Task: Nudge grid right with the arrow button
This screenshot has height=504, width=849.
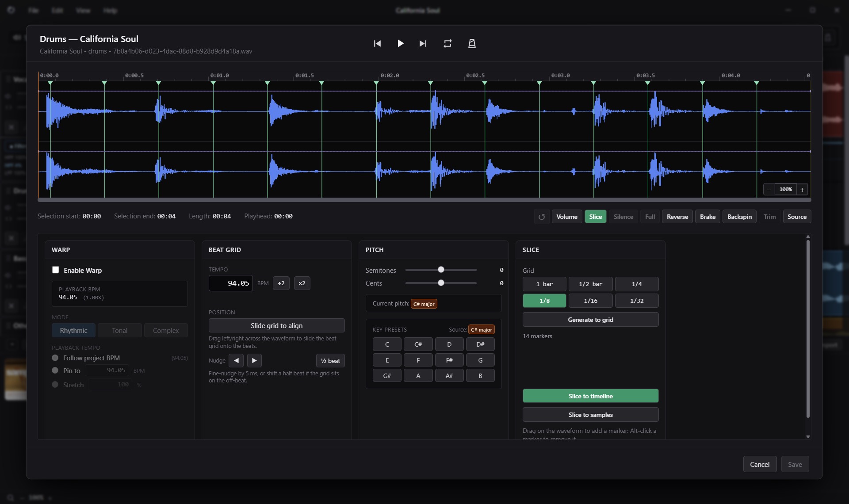Action: 254,361
